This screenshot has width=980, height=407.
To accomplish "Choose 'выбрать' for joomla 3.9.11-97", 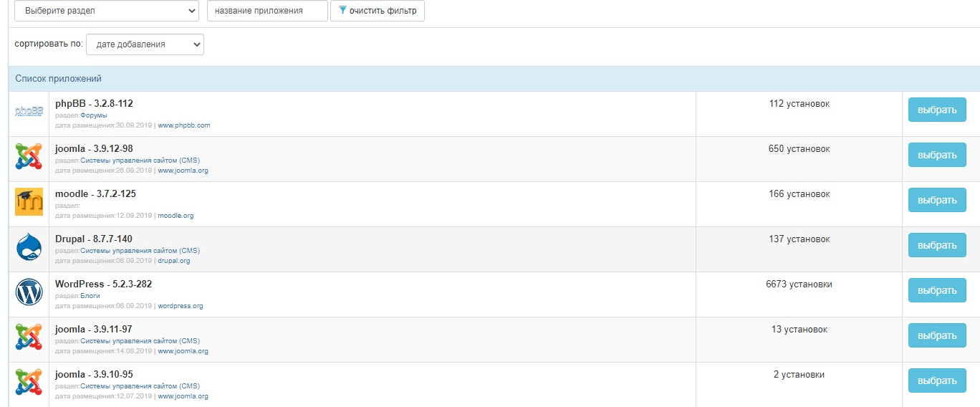I will [x=937, y=335].
